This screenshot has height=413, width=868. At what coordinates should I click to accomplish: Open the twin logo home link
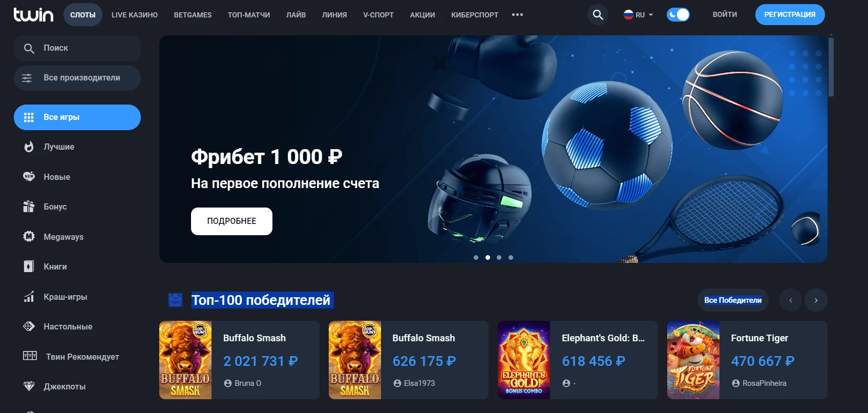pyautogui.click(x=33, y=15)
